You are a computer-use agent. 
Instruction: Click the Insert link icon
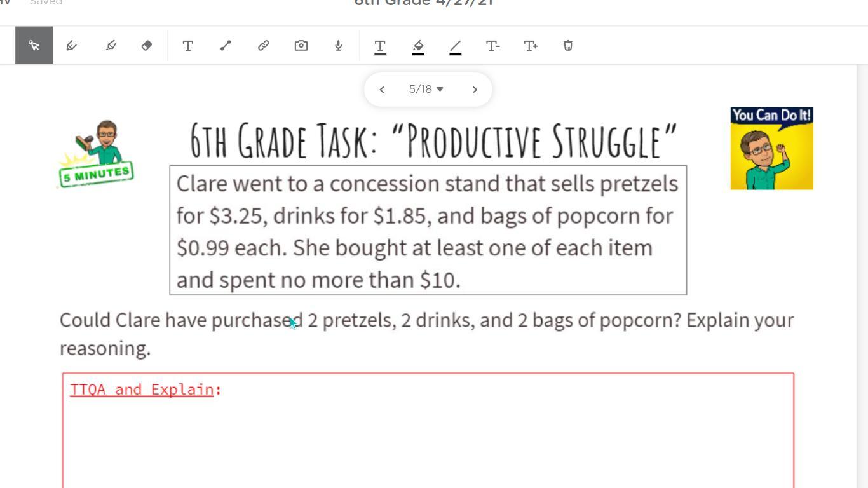pos(263,45)
